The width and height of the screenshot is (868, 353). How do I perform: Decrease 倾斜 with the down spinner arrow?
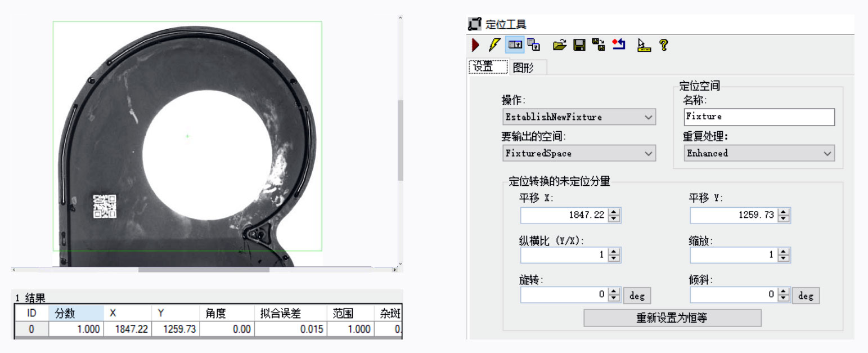tap(784, 298)
